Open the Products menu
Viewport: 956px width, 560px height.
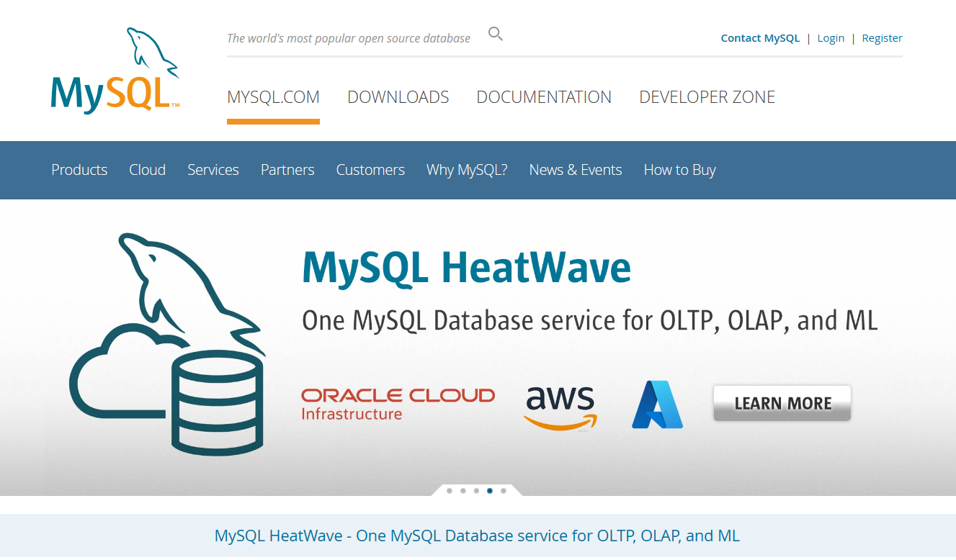click(79, 170)
